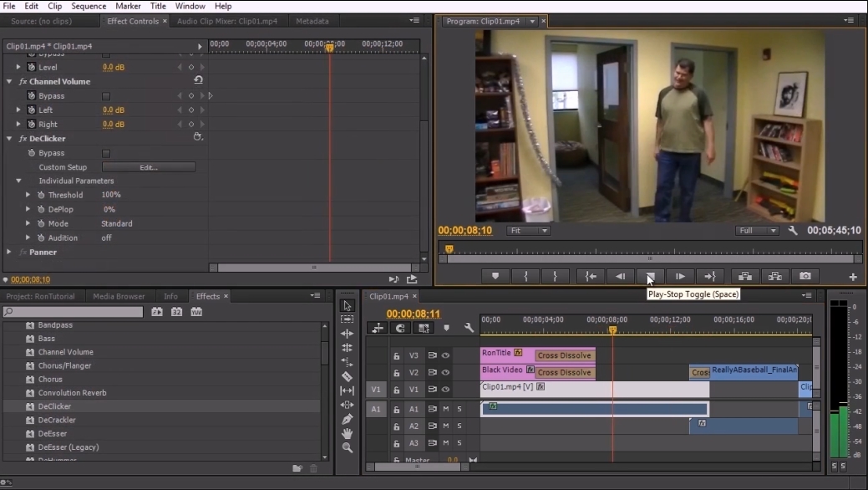Click timeline timecode 00;00;08;11
Screen dimensions: 868x490
413,314
